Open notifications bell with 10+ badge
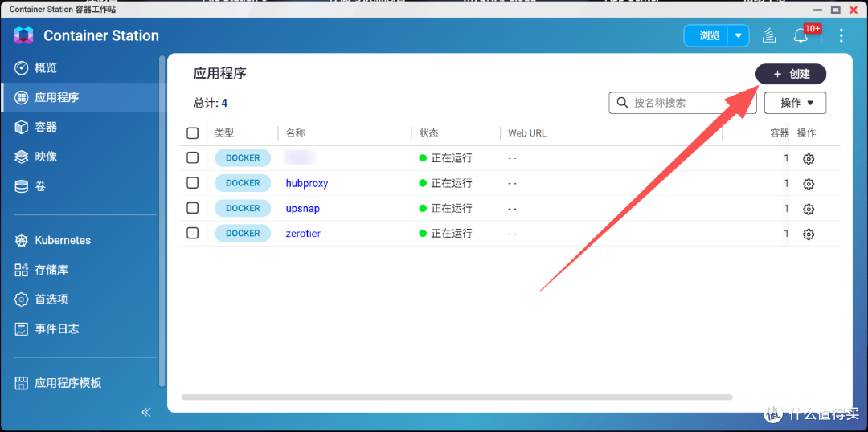The height and width of the screenshot is (432, 868). pyautogui.click(x=800, y=36)
